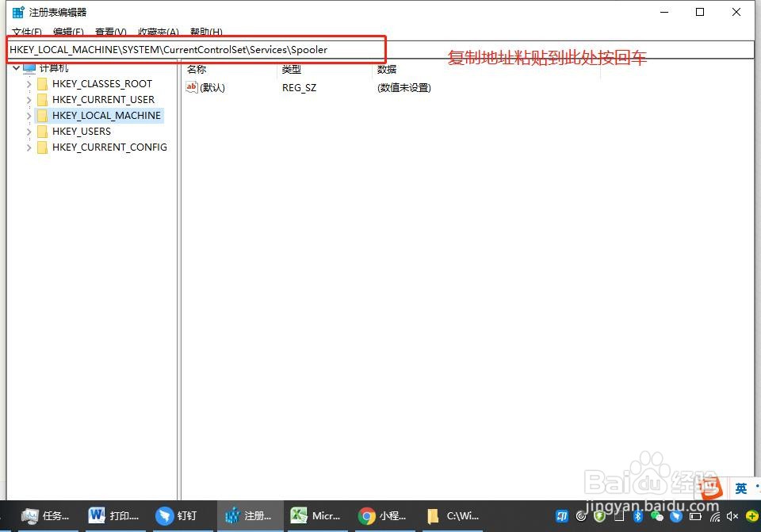Image resolution: width=761 pixels, height=532 pixels.
Task: Open WeChat in the system tray
Action: 657,516
